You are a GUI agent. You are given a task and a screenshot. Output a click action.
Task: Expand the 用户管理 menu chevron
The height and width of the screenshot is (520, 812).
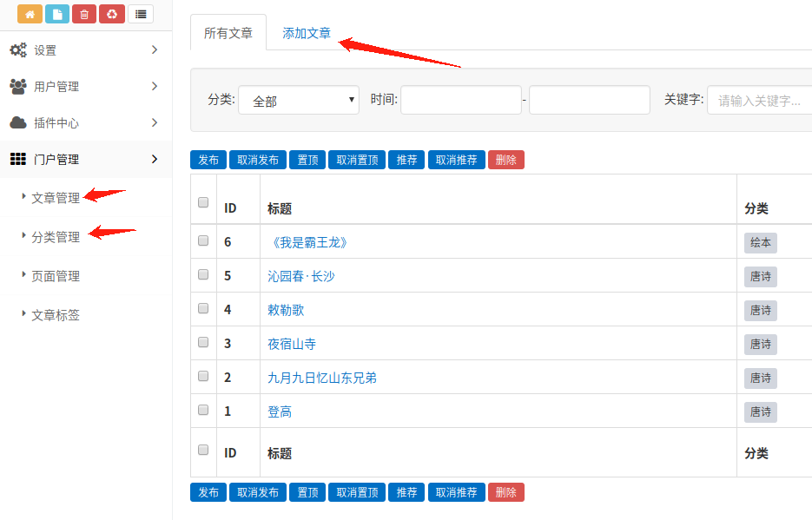[155, 86]
